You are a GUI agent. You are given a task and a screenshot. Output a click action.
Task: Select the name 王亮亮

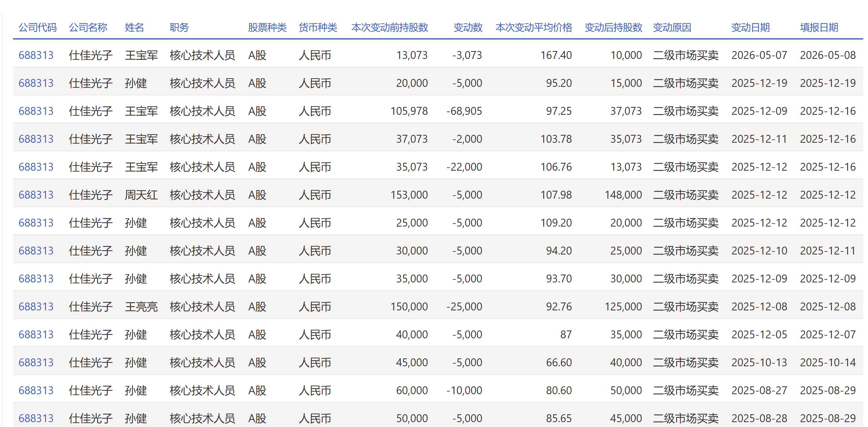point(141,307)
